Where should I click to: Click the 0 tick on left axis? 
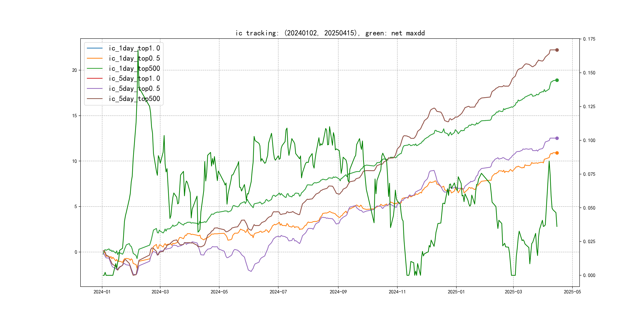point(76,252)
